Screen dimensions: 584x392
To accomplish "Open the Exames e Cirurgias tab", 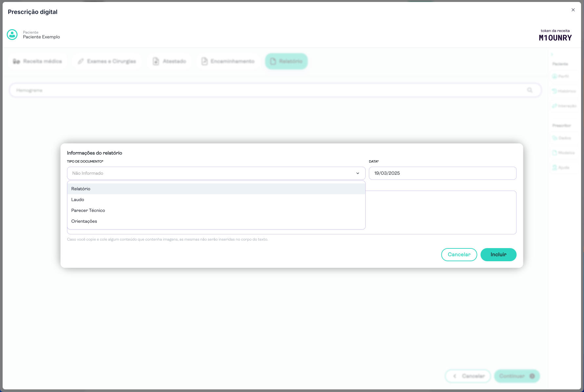I will point(107,61).
